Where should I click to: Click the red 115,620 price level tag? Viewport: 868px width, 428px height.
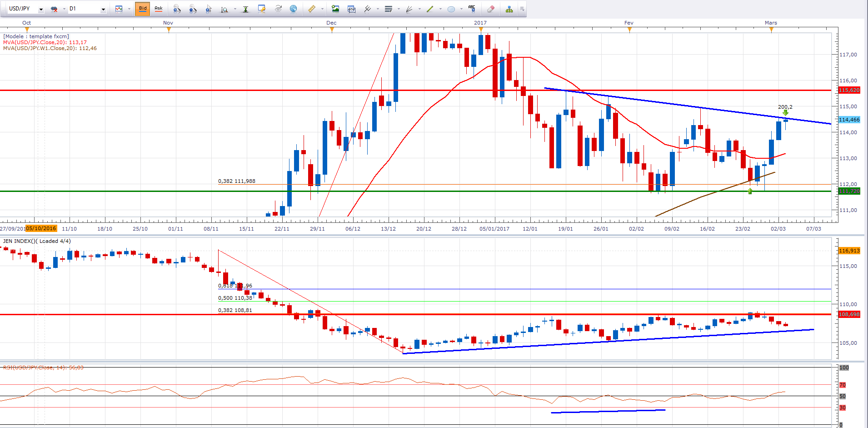click(x=849, y=90)
